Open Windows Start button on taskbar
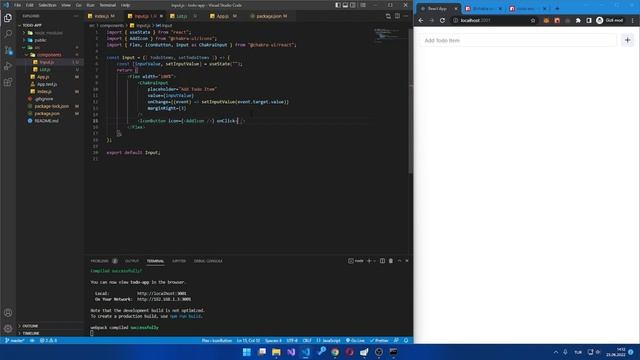This screenshot has height=360, width=640. (x=247, y=352)
